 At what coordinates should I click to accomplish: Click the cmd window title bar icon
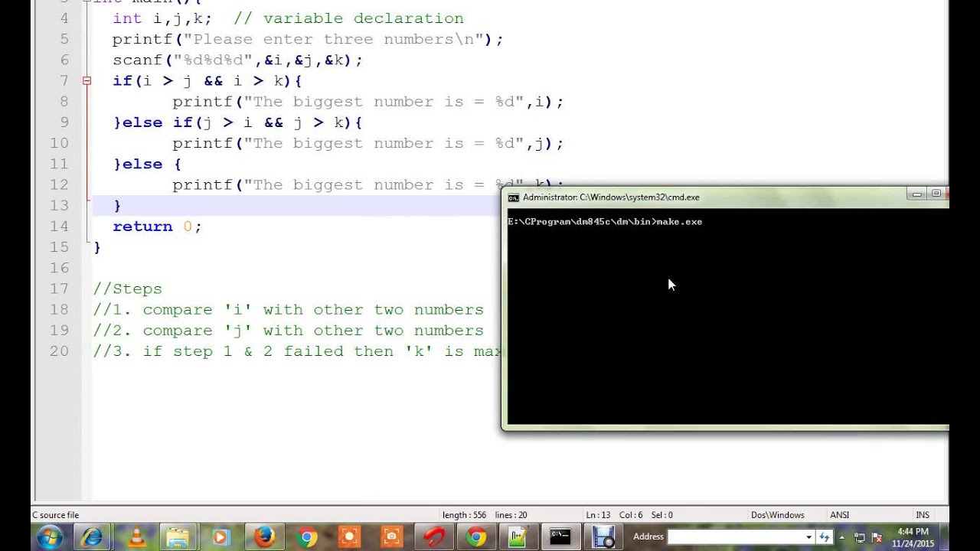514,197
